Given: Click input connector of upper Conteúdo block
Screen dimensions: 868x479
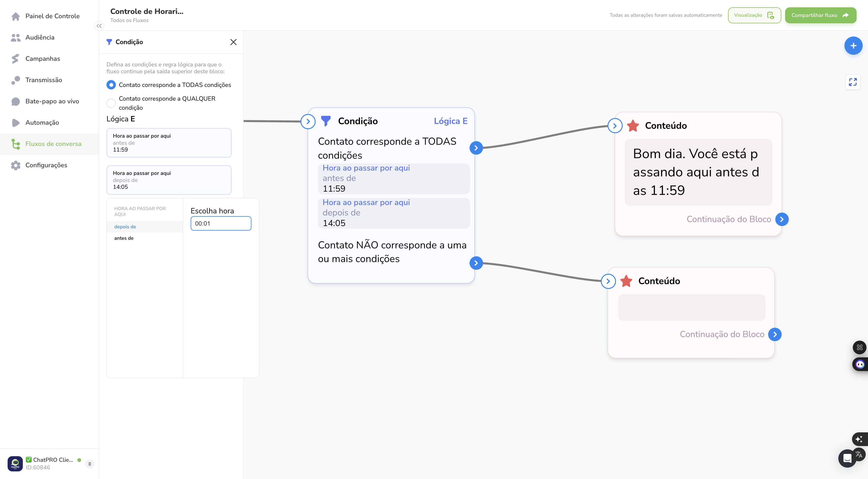Looking at the screenshot, I should (615, 126).
